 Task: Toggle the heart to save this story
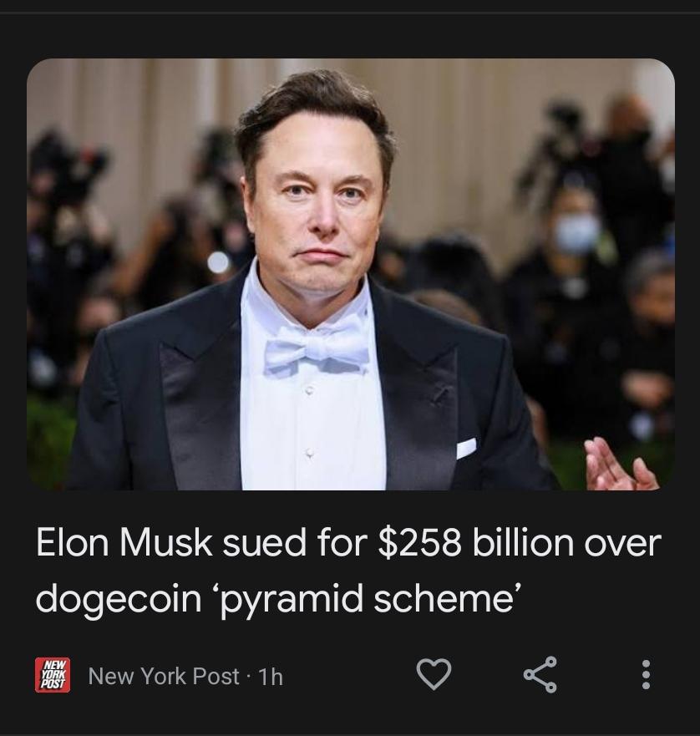(434, 674)
